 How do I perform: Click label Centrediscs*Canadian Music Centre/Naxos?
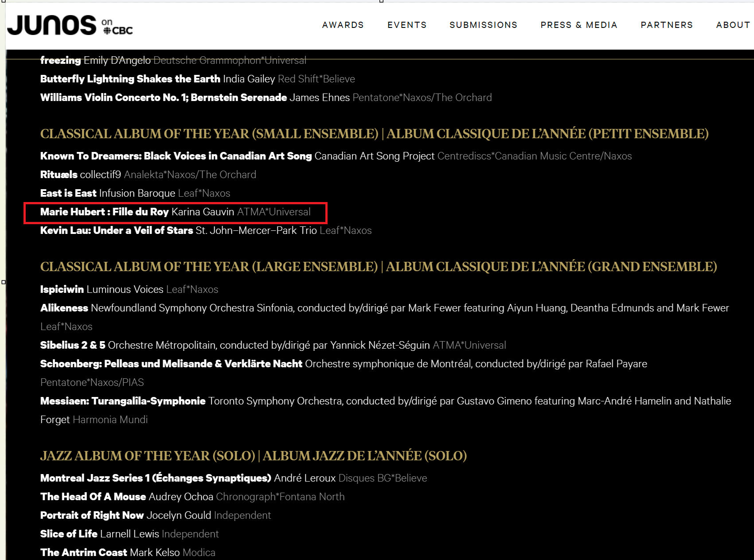pos(535,156)
